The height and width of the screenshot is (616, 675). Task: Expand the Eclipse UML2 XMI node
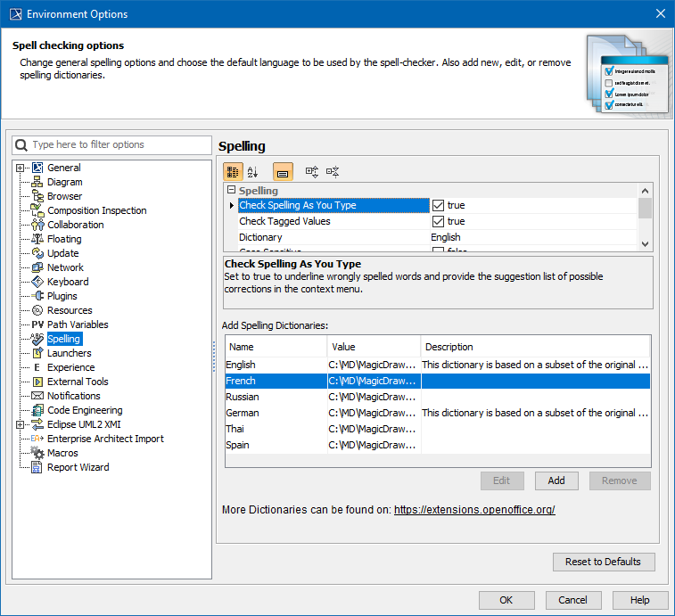point(21,424)
